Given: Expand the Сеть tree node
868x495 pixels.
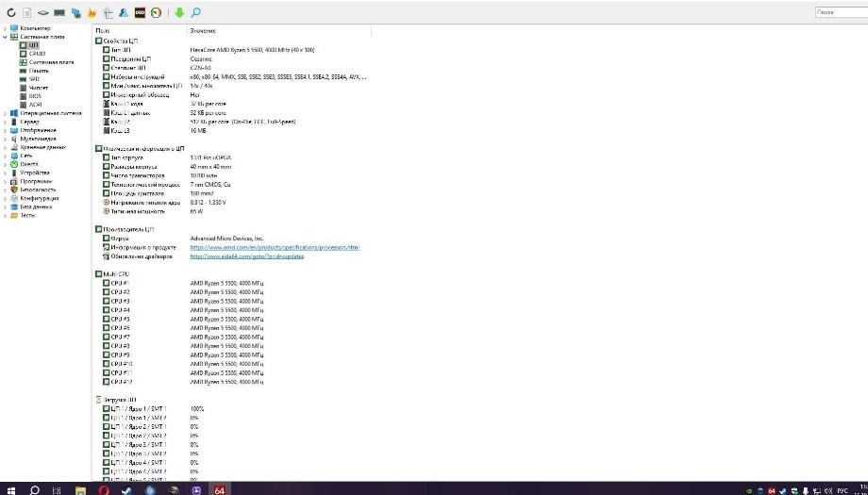Looking at the screenshot, I should tap(5, 156).
